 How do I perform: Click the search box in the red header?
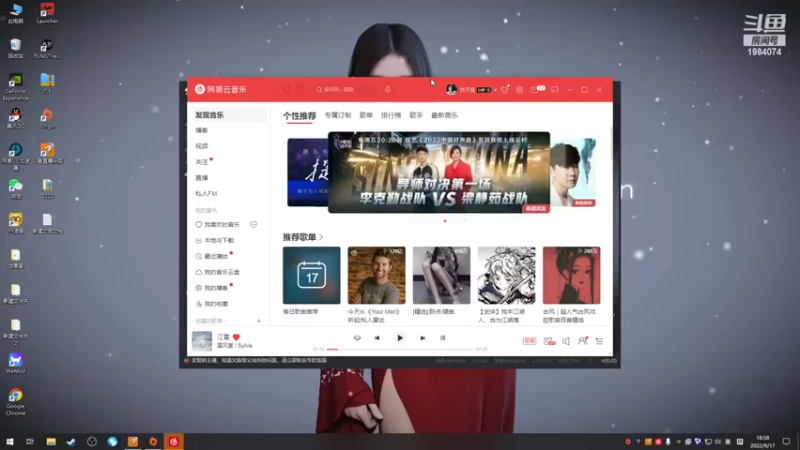(x=346, y=89)
